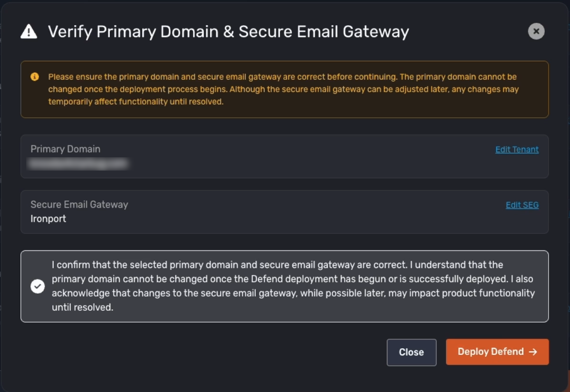Click the arrow icon on Deploy Defend
The image size is (570, 392).
533,352
